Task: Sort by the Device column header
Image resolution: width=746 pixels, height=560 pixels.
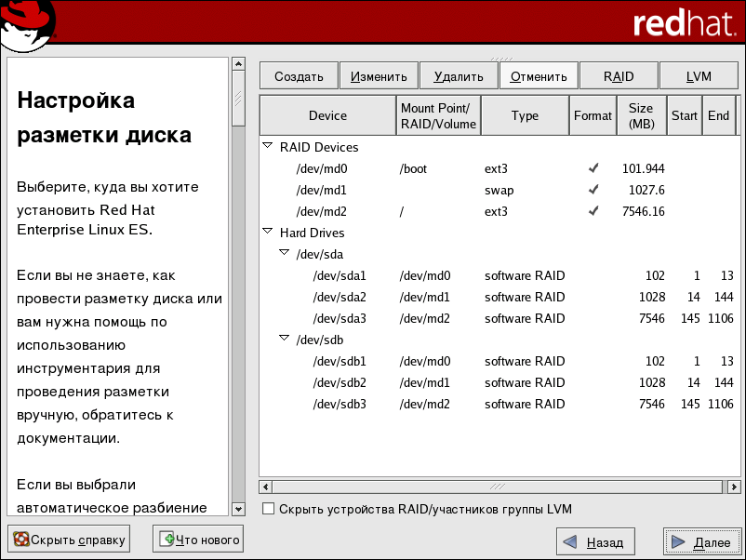Action: click(x=327, y=115)
